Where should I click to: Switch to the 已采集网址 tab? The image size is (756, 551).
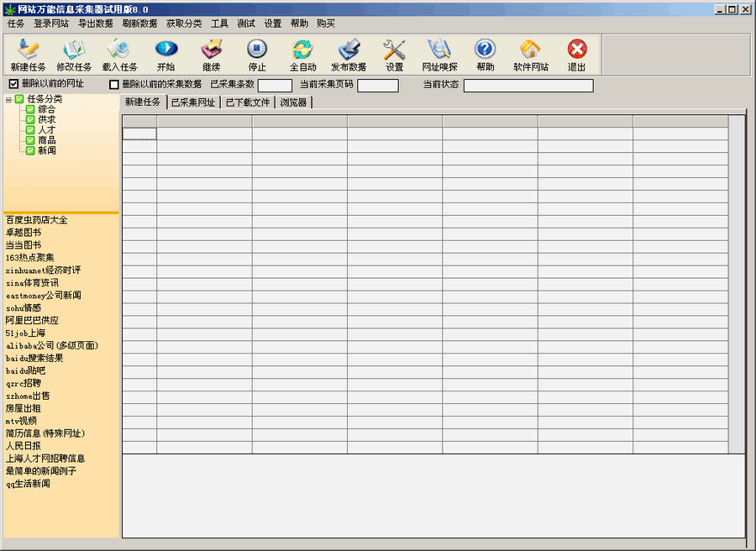tap(192, 102)
